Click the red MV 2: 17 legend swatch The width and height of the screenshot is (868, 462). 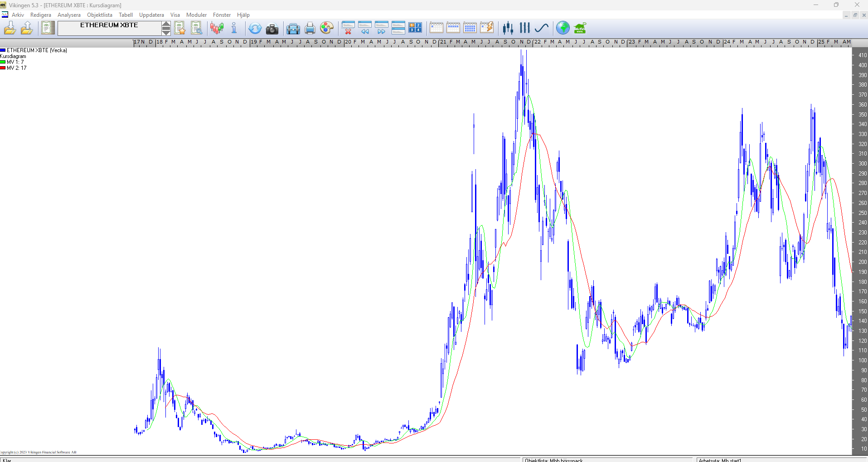3,68
